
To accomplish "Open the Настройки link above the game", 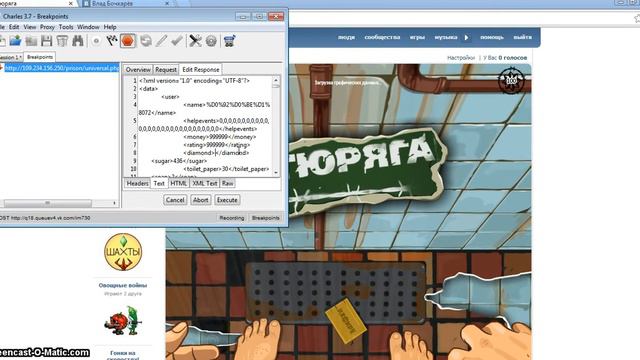I will (461, 58).
